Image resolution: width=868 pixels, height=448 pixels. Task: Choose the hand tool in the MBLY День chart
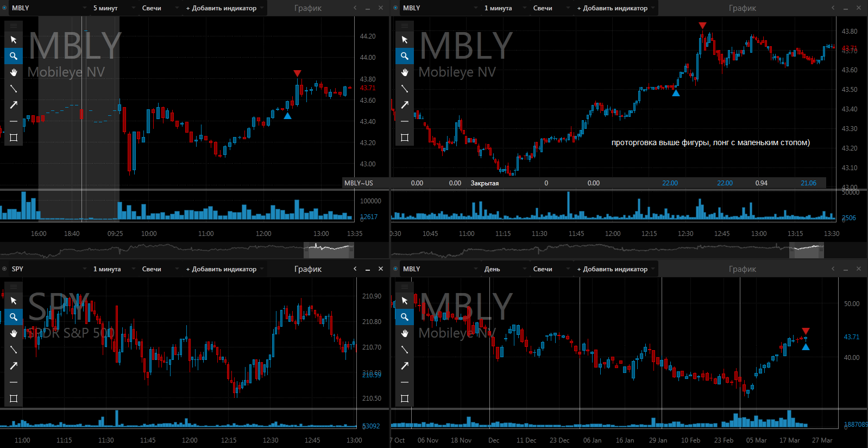click(x=405, y=333)
